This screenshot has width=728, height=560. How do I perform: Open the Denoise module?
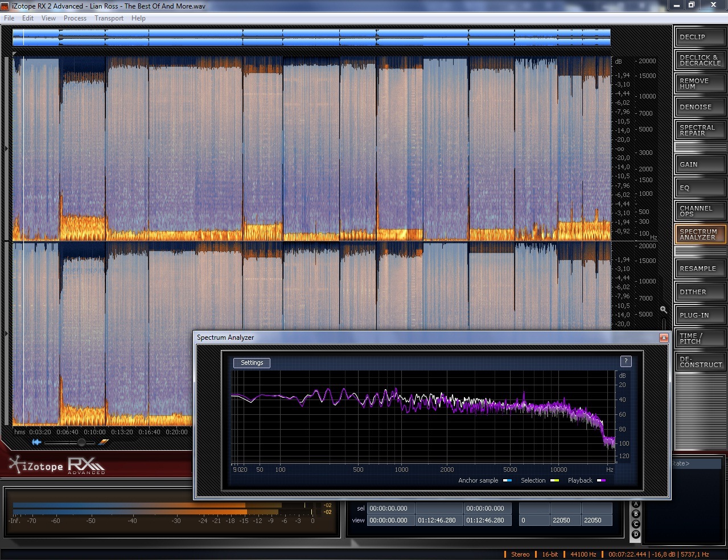(700, 107)
